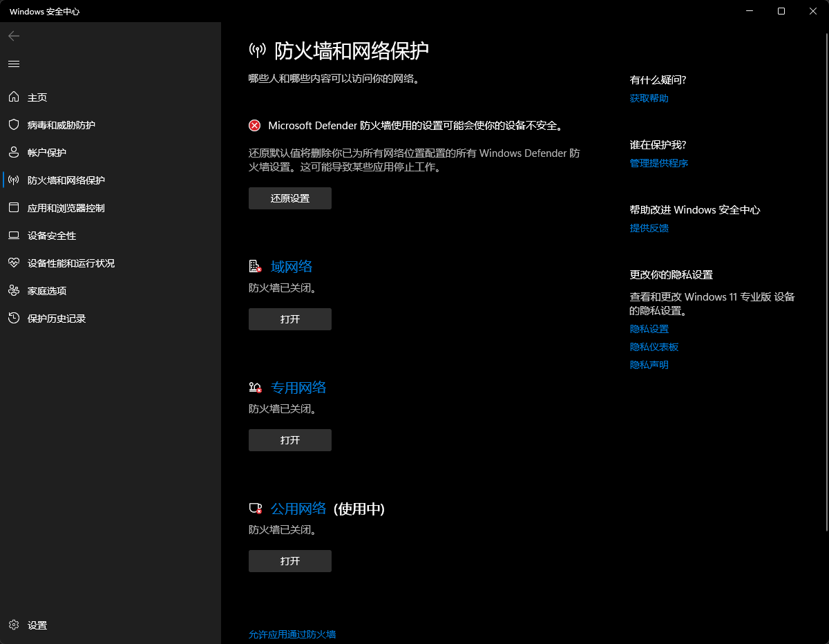Click the Microsoft Defender 防火墙 warning text

click(415, 125)
